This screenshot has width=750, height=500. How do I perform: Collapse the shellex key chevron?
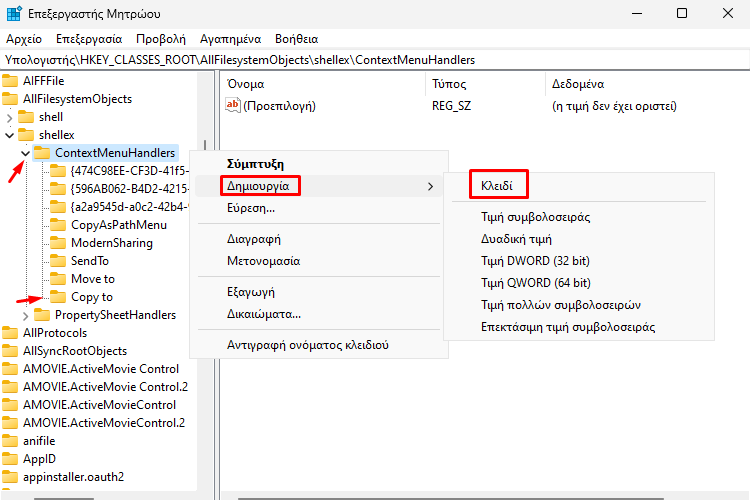tap(10, 135)
